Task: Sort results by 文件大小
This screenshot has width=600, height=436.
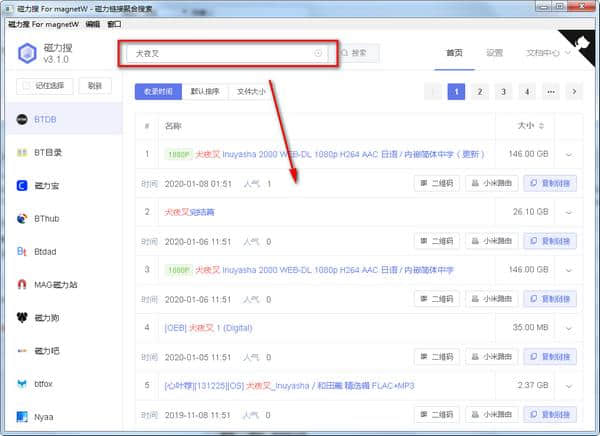Action: (x=251, y=92)
